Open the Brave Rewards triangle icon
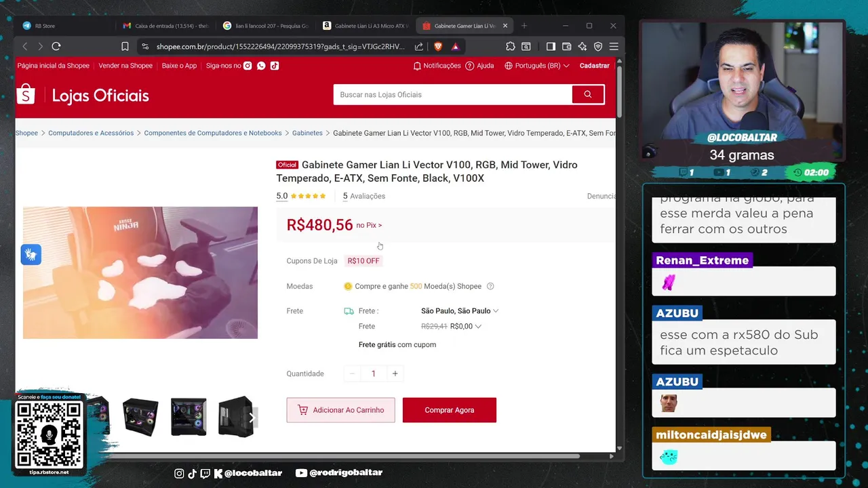868x488 pixels. [x=455, y=46]
